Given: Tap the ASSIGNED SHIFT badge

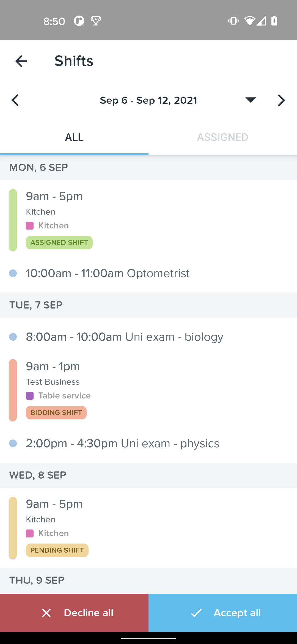Looking at the screenshot, I should click(59, 242).
